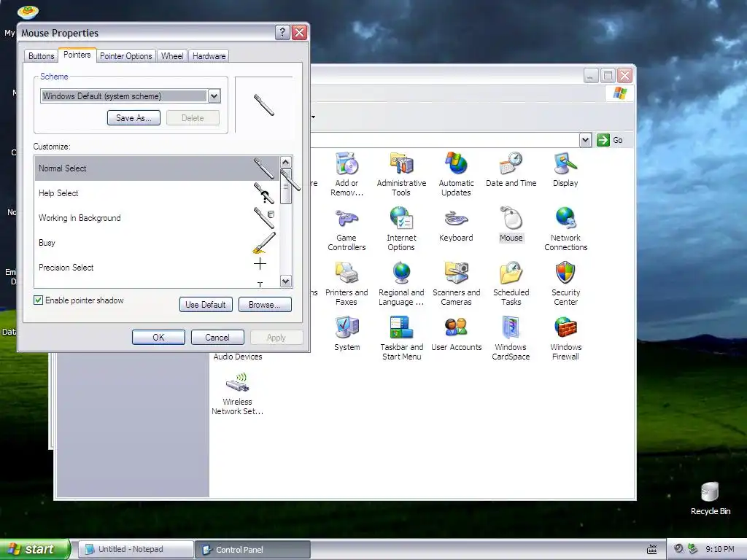Screen dimensions: 747x560
Task: Click Cancel in Mouse Properties
Action: click(x=217, y=337)
